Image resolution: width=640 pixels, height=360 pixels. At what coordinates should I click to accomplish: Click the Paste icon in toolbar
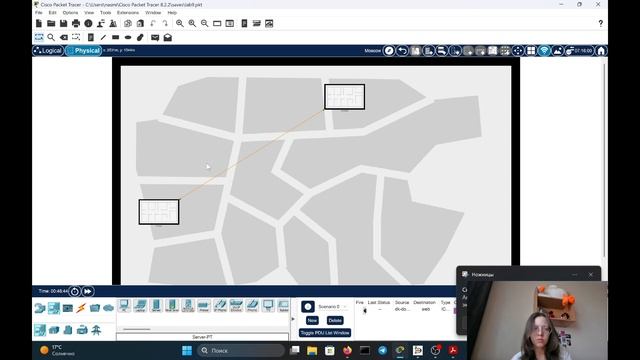click(140, 24)
